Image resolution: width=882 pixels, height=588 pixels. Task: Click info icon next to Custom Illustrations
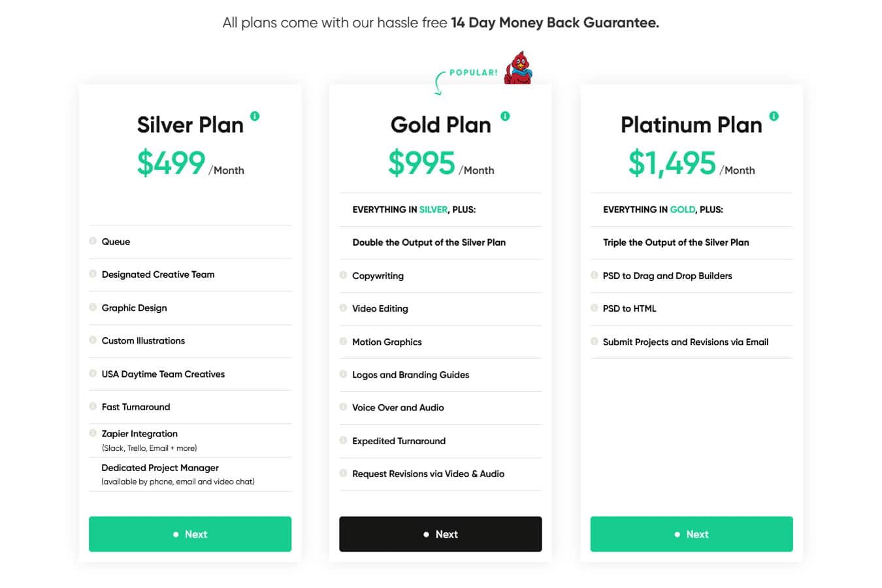(93, 340)
